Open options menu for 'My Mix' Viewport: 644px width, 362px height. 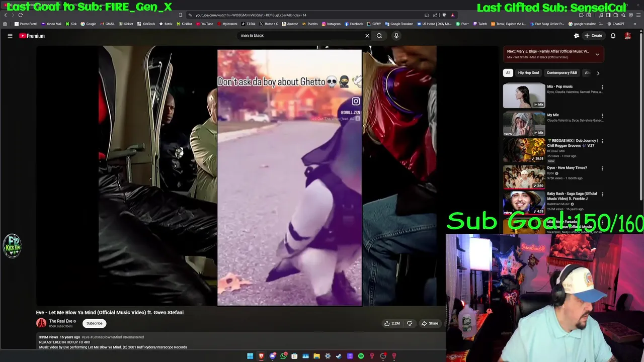pos(602,116)
